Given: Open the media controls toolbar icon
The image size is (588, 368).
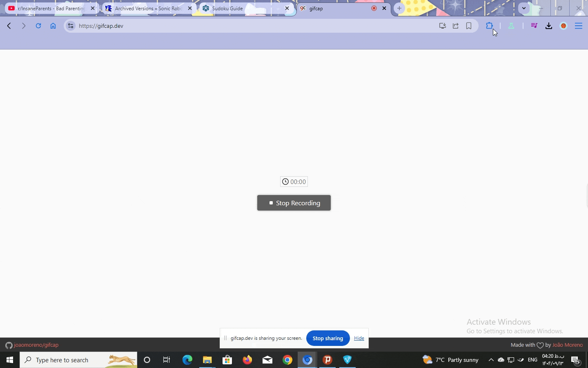Looking at the screenshot, I should (535, 26).
